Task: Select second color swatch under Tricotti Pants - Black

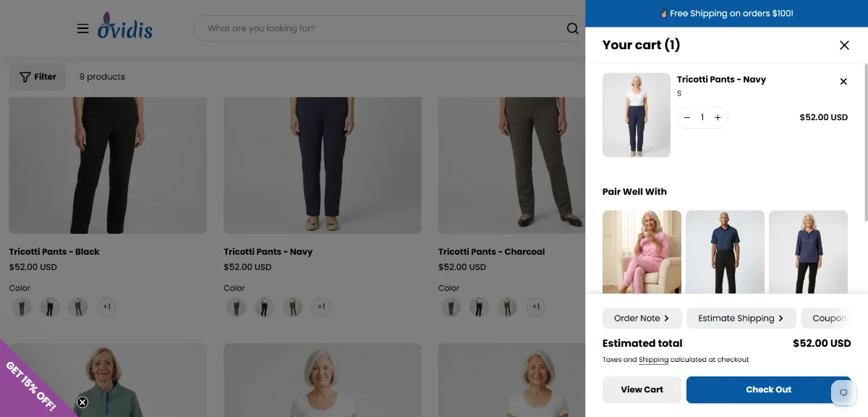Action: click(50, 307)
